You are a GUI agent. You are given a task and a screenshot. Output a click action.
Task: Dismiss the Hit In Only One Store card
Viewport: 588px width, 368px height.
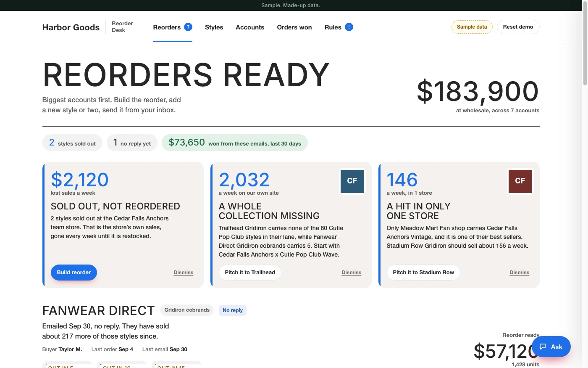pyautogui.click(x=520, y=273)
